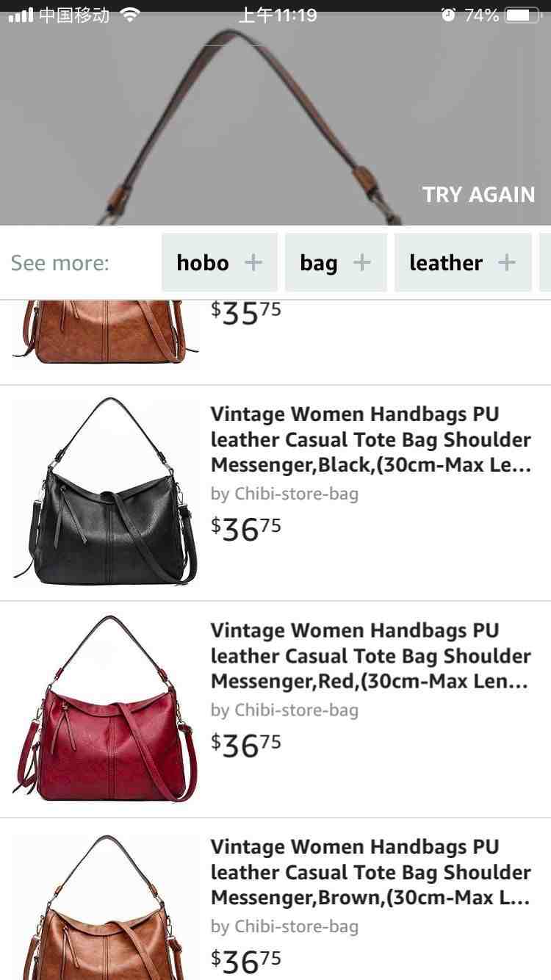Add hobo keyword filter

(220, 262)
